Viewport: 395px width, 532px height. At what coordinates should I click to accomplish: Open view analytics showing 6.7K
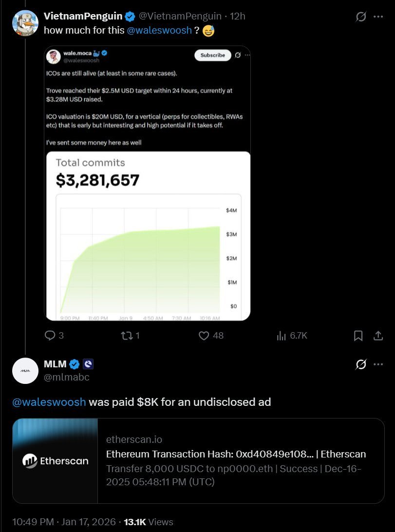281,336
